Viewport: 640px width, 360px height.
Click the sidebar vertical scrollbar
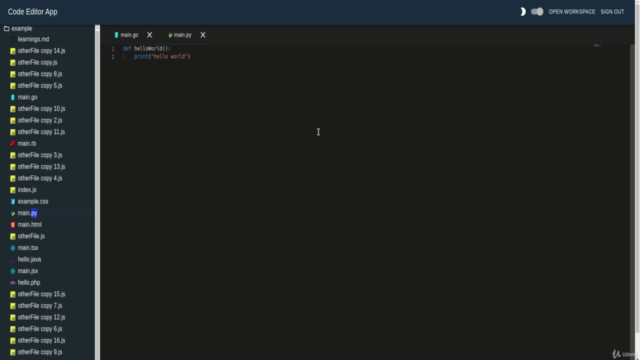point(97,192)
